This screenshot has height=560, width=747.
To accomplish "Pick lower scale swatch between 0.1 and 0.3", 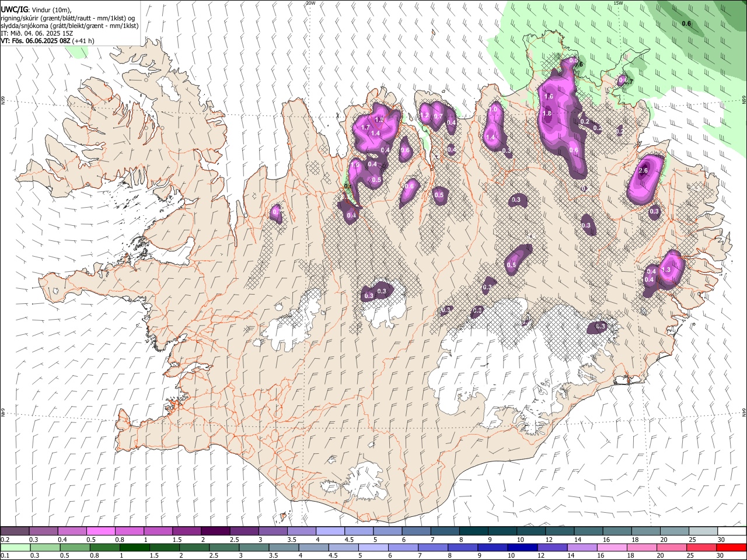I will tap(15, 548).
